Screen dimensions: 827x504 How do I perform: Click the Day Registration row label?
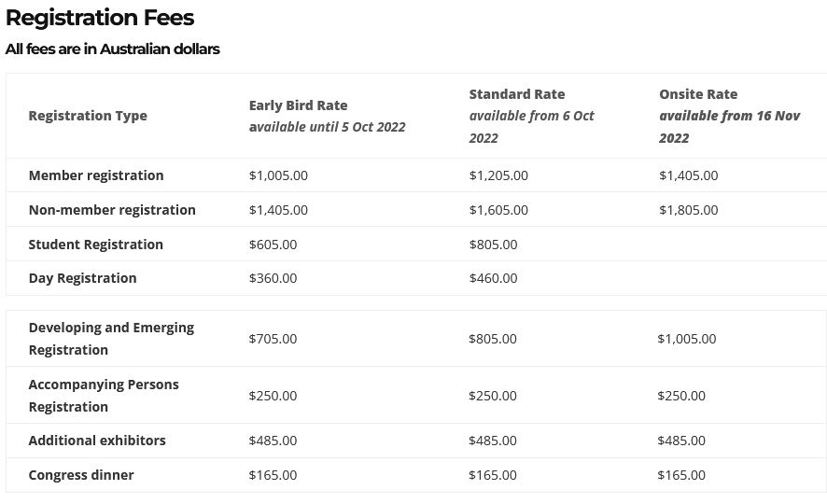click(82, 278)
